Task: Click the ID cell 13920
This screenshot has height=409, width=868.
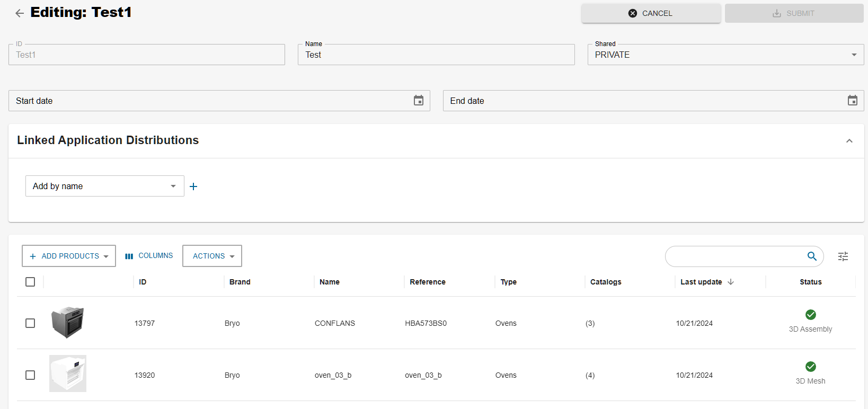Action: pyautogui.click(x=145, y=375)
